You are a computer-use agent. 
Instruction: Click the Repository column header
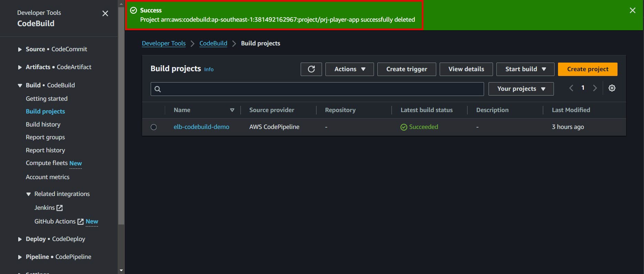340,110
